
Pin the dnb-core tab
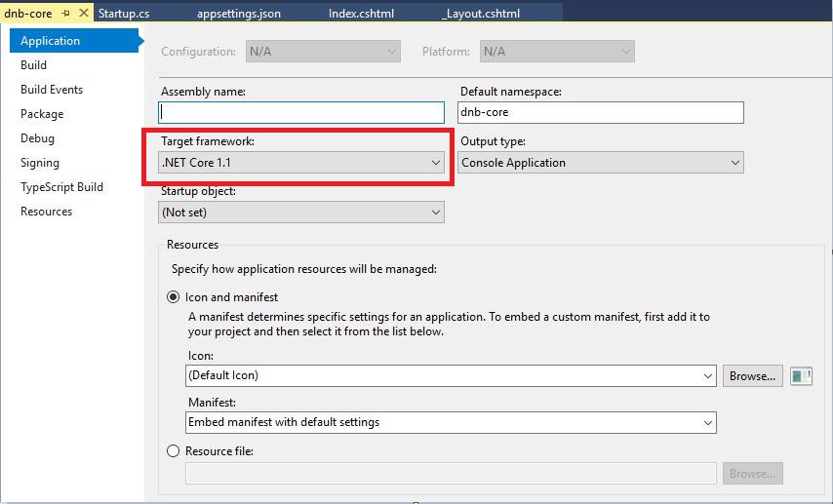[66, 14]
